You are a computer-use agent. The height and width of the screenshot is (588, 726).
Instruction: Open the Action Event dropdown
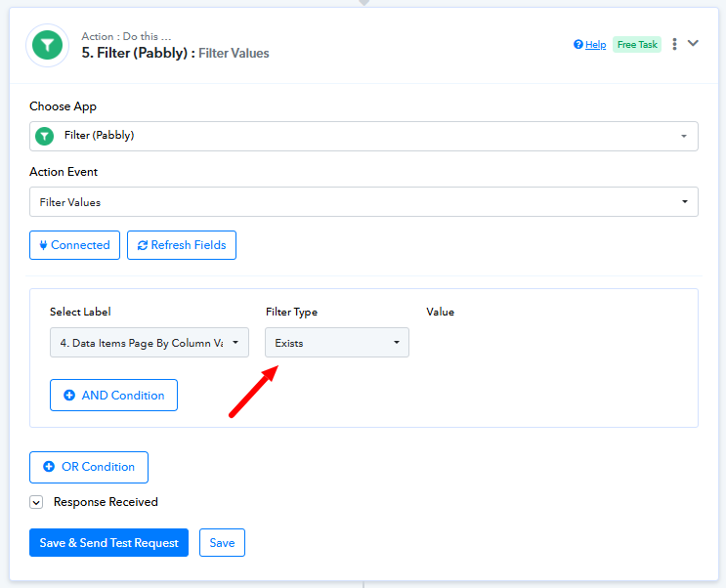[363, 202]
